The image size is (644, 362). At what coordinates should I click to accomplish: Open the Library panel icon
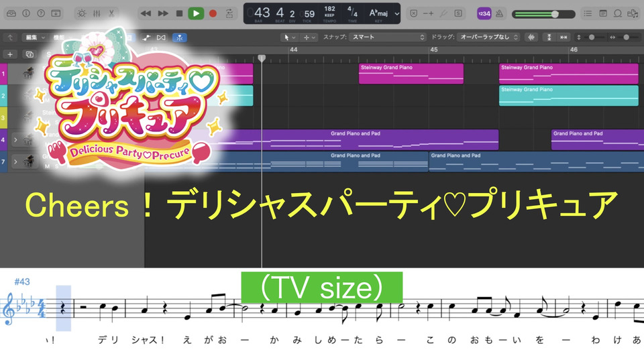point(11,13)
